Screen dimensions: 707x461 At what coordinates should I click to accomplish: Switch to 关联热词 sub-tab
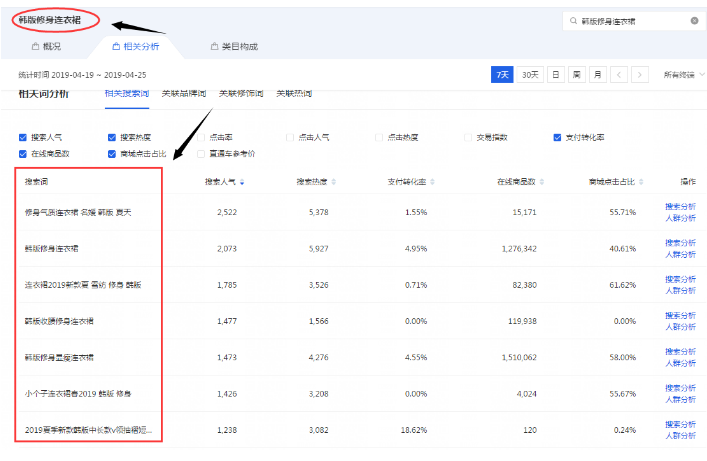[x=294, y=94]
